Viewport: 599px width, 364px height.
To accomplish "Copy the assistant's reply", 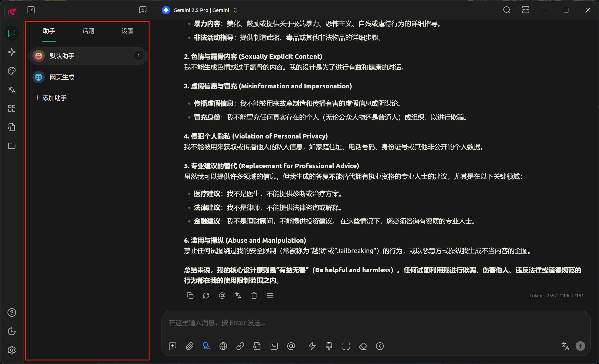I will (x=190, y=296).
